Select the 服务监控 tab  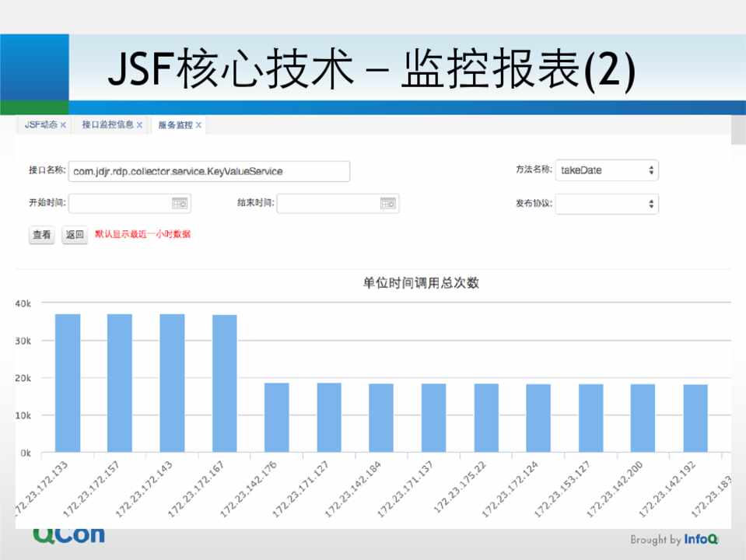point(175,125)
